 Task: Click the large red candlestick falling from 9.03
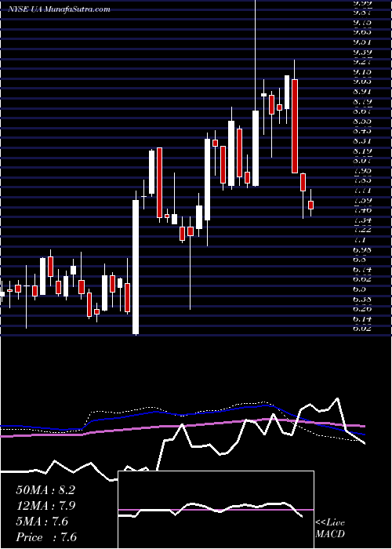click(295, 126)
